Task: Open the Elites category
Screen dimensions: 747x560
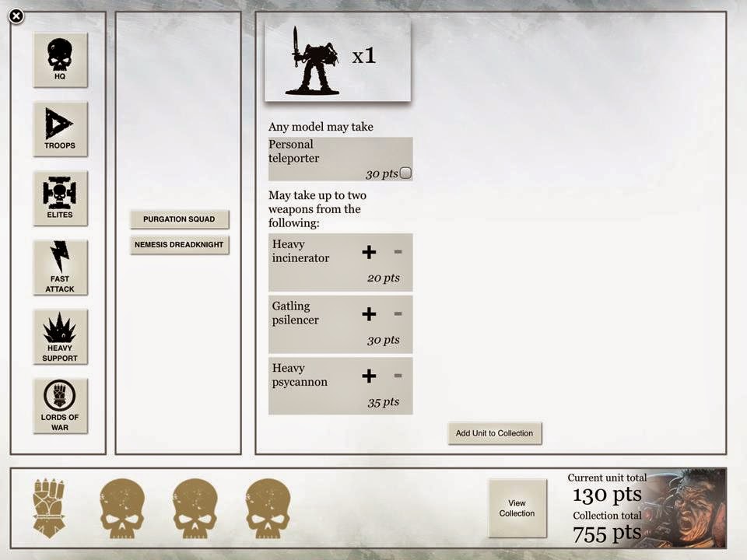Action: 60,198
